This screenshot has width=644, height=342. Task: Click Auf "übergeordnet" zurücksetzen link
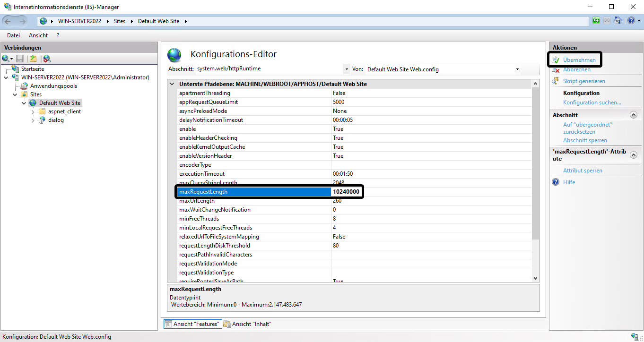tap(588, 128)
